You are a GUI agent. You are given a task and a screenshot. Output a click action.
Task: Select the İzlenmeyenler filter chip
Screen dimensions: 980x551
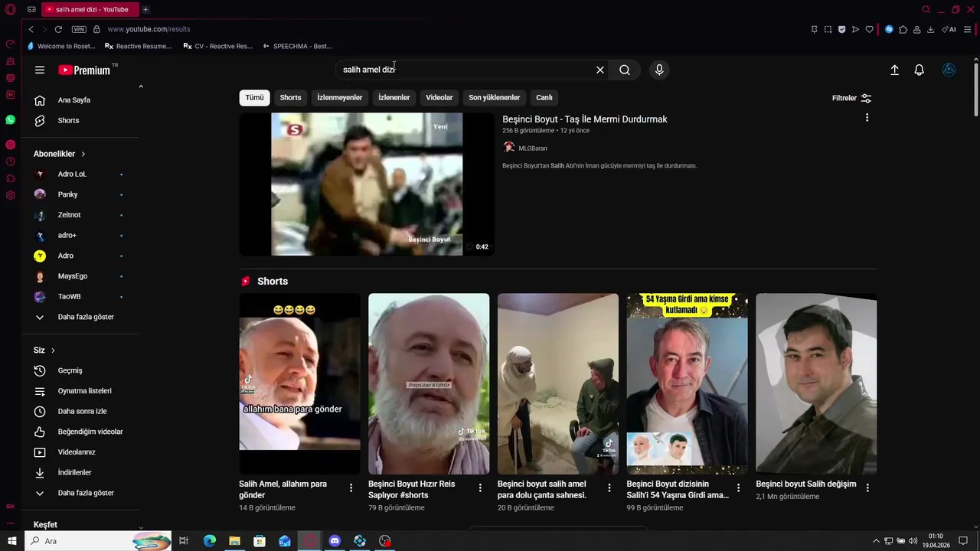click(x=340, y=98)
